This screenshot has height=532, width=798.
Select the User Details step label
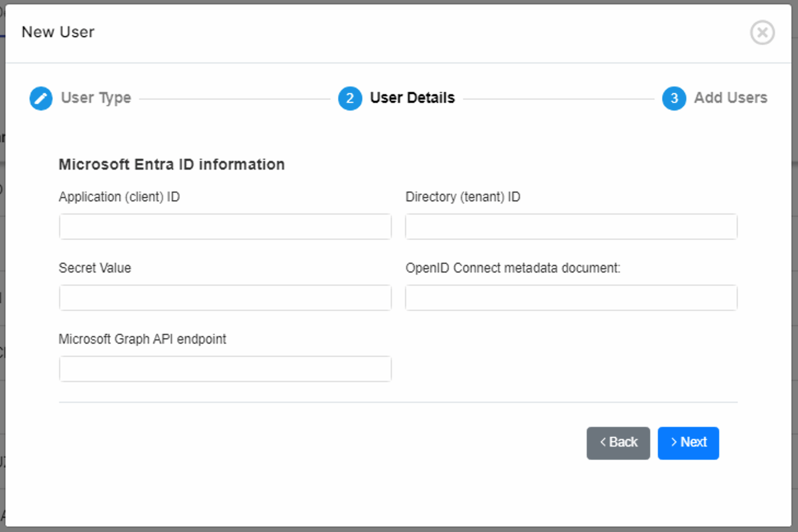[x=412, y=98]
